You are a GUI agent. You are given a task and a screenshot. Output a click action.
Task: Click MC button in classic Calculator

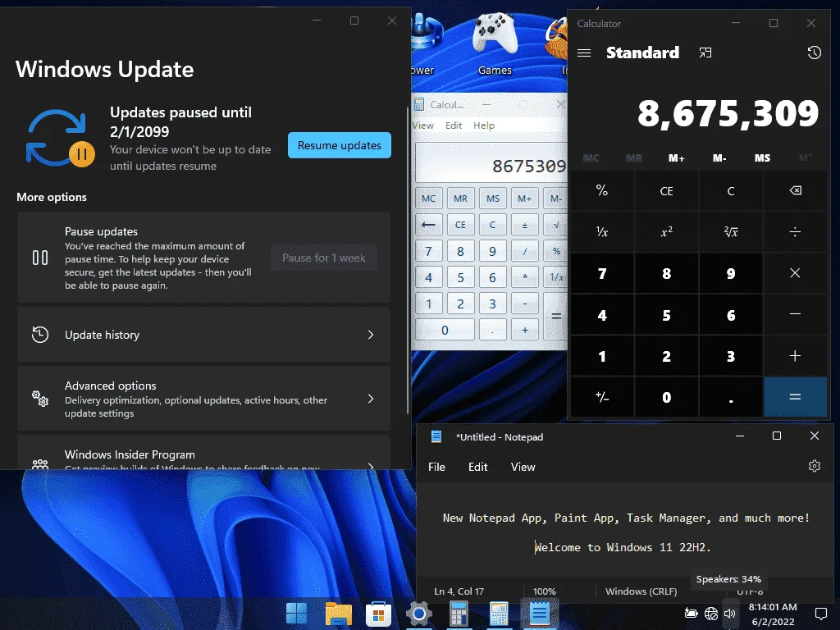428,199
